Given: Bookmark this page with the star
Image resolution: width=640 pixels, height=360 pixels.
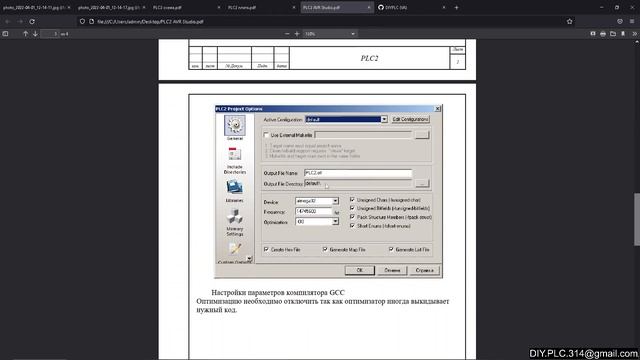Looking at the screenshot, I should pyautogui.click(x=569, y=21).
